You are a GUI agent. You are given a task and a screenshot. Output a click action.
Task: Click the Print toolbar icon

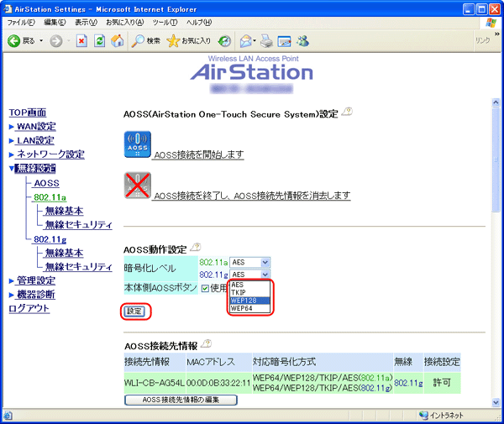click(x=266, y=41)
